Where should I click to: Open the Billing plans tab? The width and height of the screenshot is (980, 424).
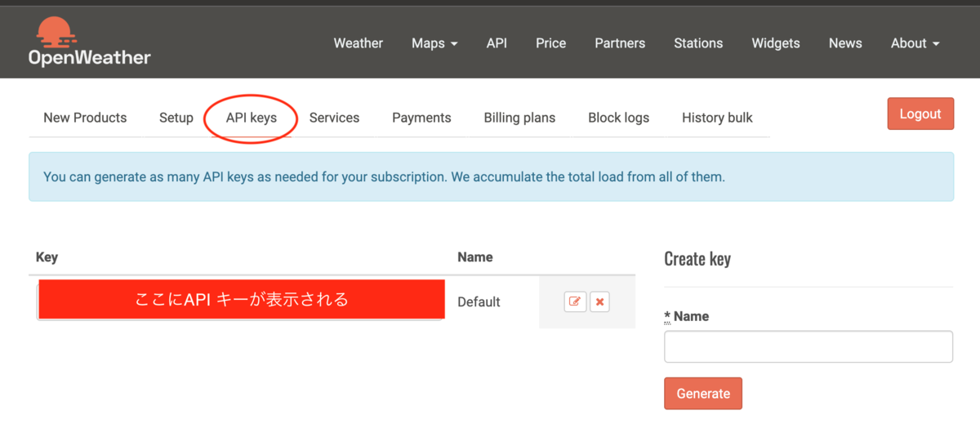click(x=519, y=118)
